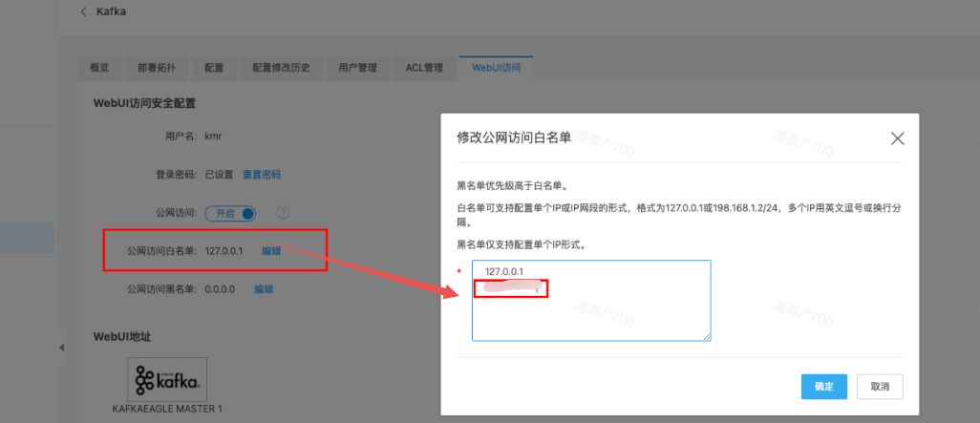Click the 黑名单优先级高于白名单 notice
This screenshot has height=423, width=980.
tap(512, 186)
